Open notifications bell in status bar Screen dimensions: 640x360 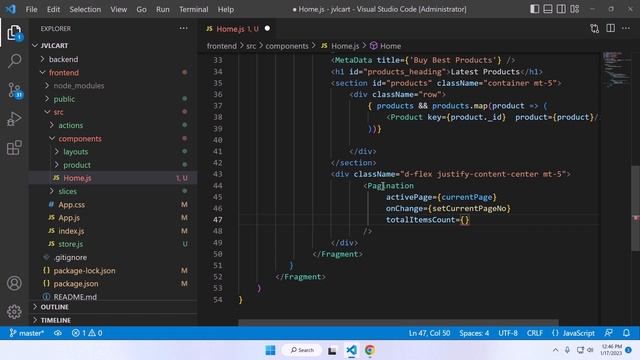coord(626,333)
